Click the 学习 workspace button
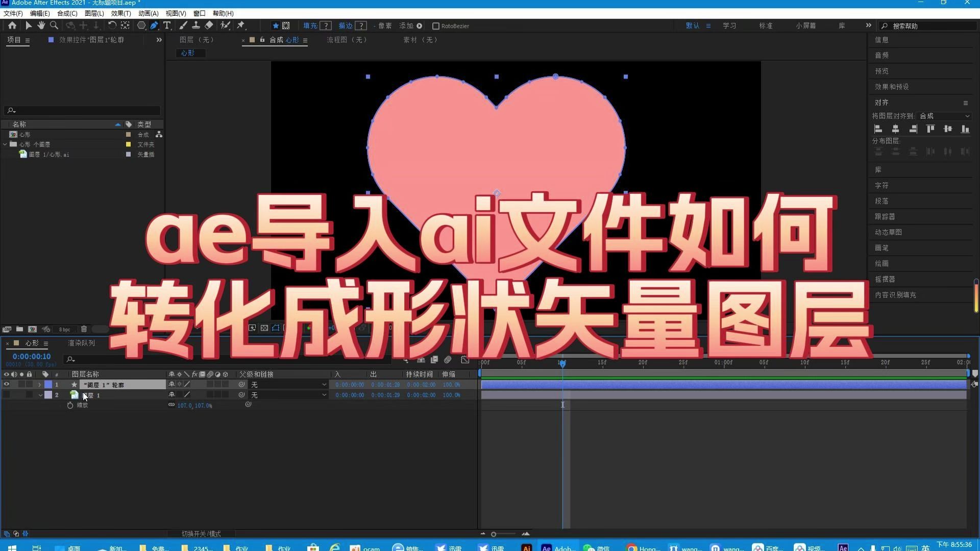Screen dimensions: 980x551 (x=729, y=26)
